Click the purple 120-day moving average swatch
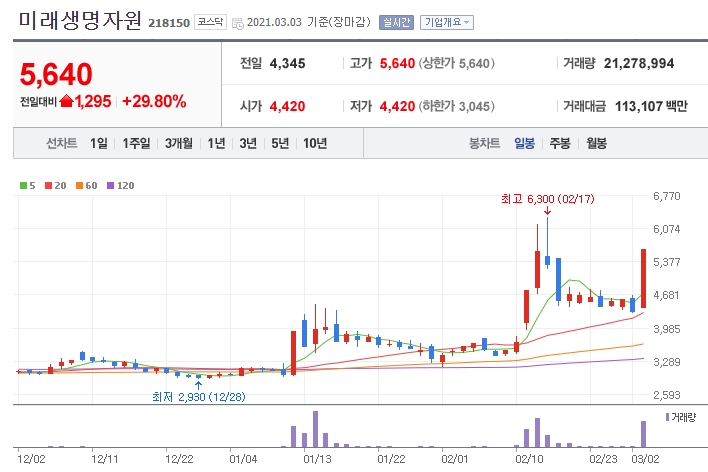This screenshot has width=708, height=472. [111, 185]
